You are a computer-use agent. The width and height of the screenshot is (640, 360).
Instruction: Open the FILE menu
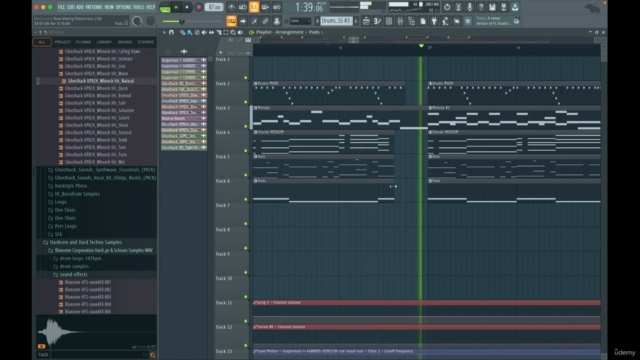coord(61,7)
